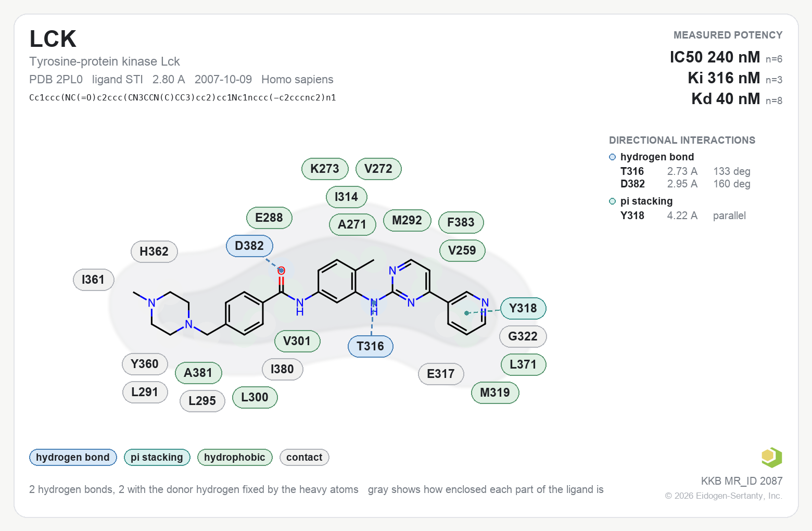Screen dimensions: 812x531
Task: Click the G322 contact residue
Action: 523,336
